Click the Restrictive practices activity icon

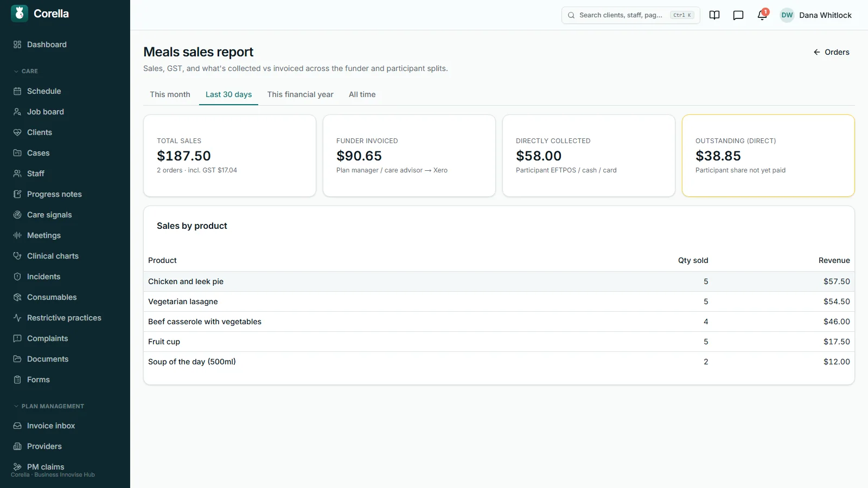coord(17,318)
